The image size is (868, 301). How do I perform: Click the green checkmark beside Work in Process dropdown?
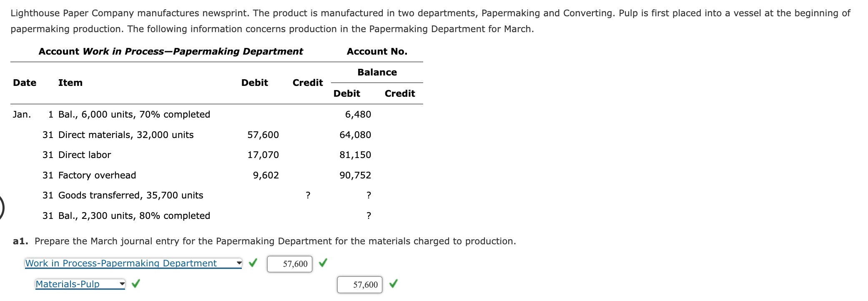point(253,263)
